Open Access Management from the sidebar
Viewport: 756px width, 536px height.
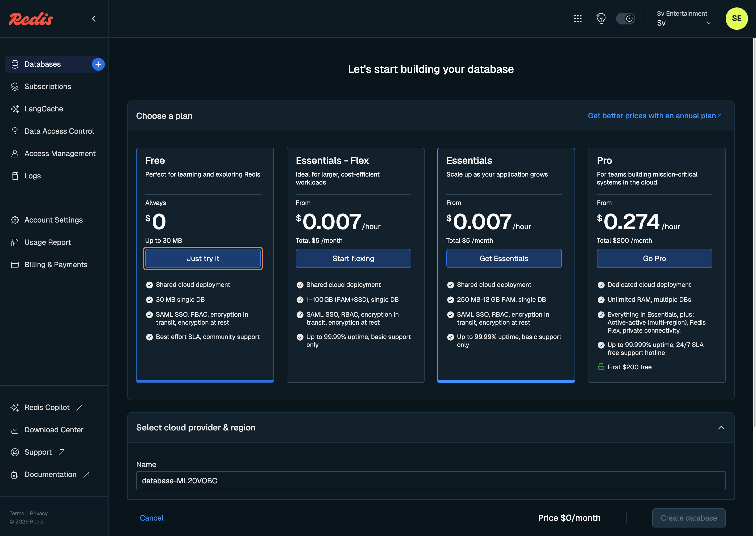pyautogui.click(x=60, y=153)
